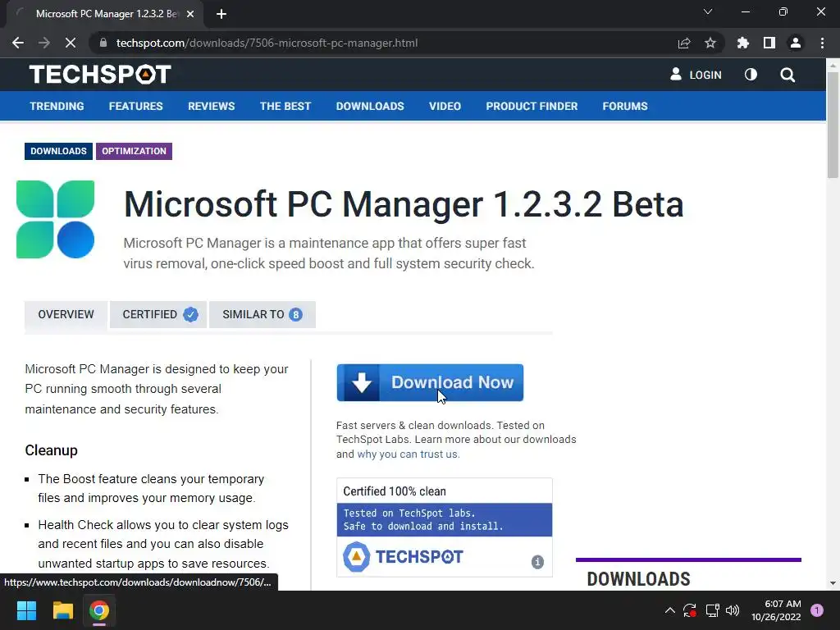This screenshot has width=840, height=630.
Task: Open the FORUMS menu item
Action: click(624, 106)
